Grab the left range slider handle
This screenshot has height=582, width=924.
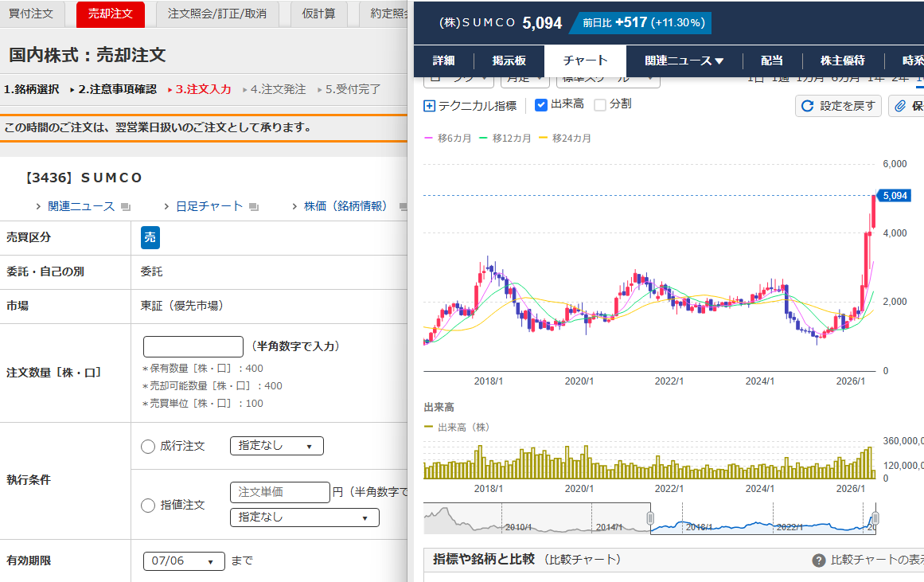650,518
